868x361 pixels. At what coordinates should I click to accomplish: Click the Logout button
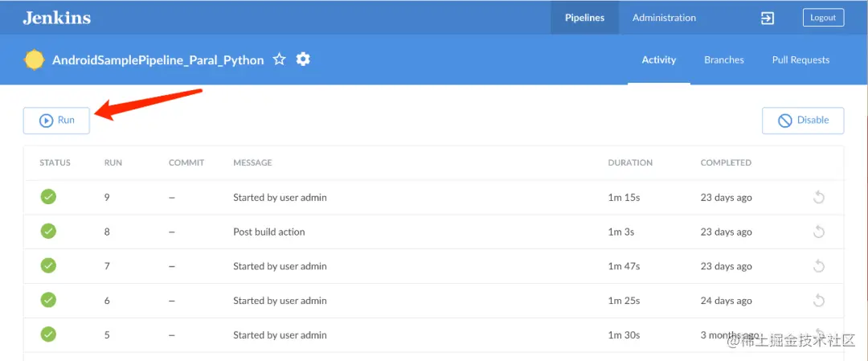point(823,18)
